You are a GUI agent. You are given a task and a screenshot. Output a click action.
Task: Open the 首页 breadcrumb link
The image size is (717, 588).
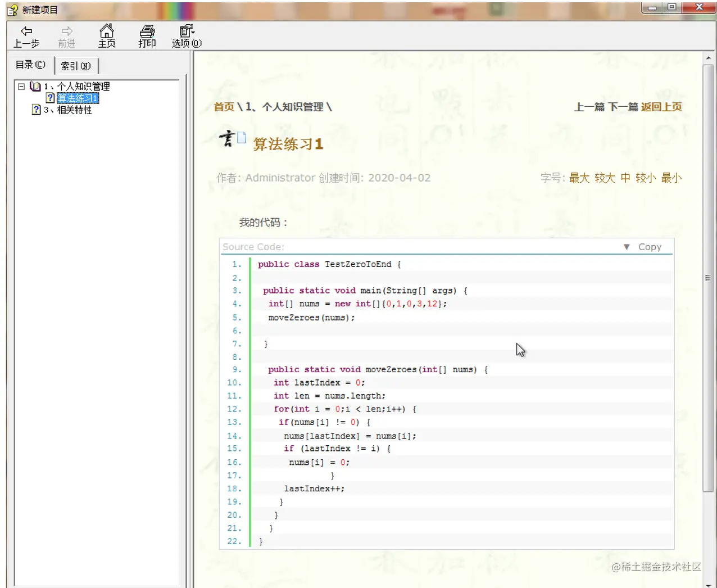224,107
